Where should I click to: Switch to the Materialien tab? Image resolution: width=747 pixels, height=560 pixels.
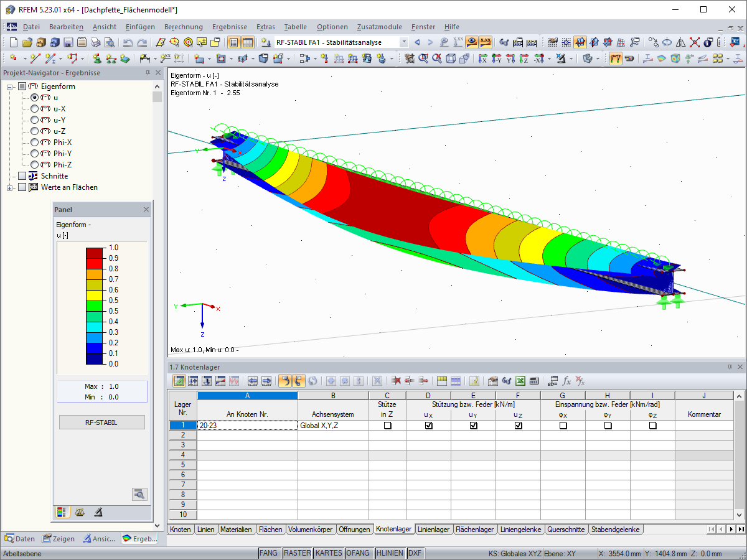(x=236, y=530)
